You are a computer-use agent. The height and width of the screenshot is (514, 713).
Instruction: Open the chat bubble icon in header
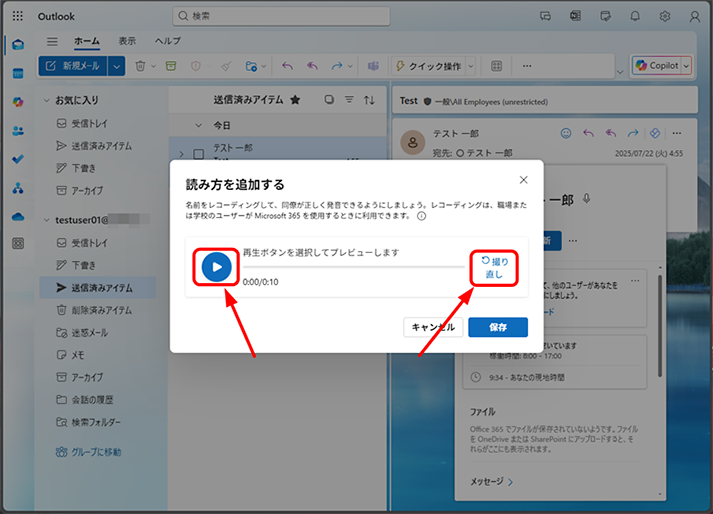coord(545,16)
